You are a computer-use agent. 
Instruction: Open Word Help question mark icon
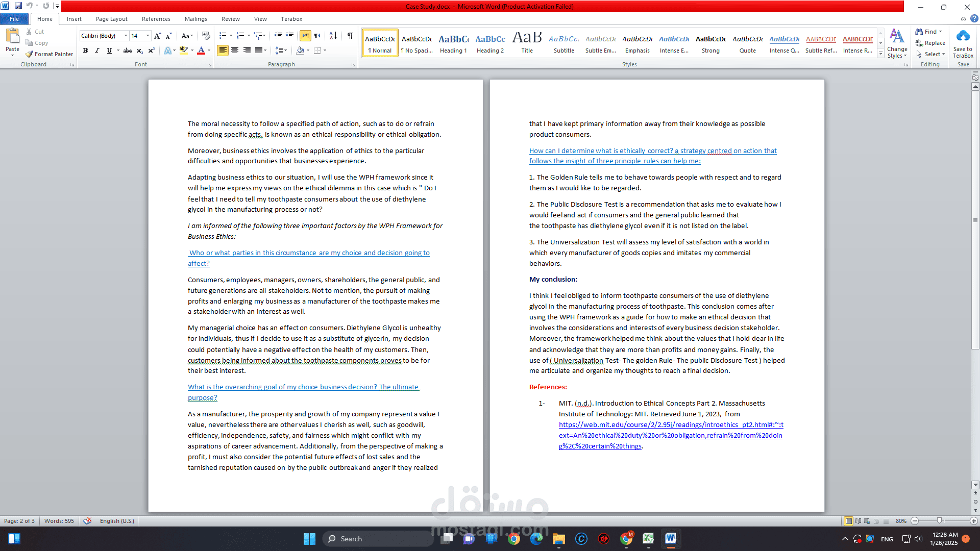(974, 19)
